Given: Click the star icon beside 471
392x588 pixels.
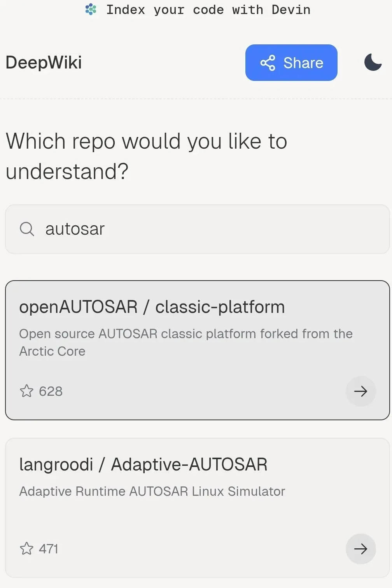Looking at the screenshot, I should point(27,548).
